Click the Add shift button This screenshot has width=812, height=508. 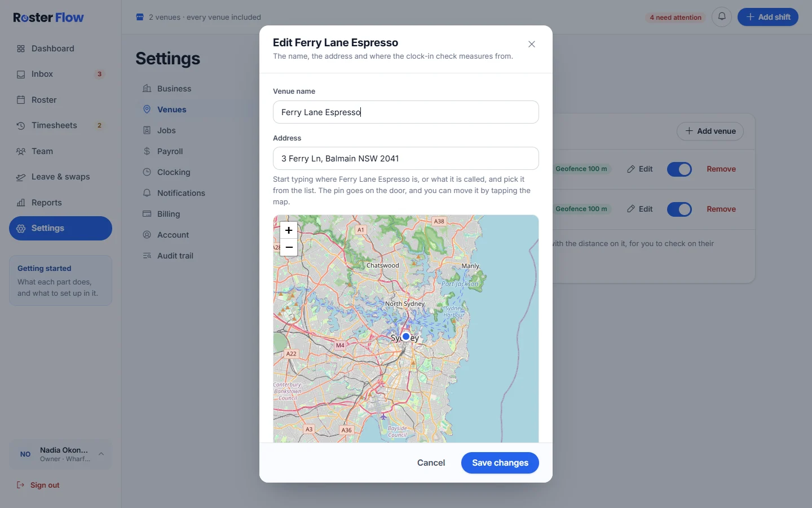click(768, 17)
